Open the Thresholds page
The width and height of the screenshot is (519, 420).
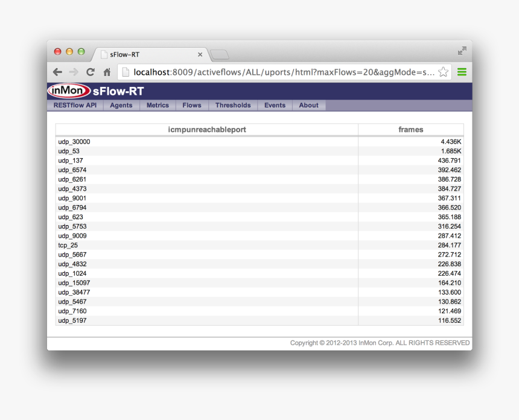click(x=233, y=105)
